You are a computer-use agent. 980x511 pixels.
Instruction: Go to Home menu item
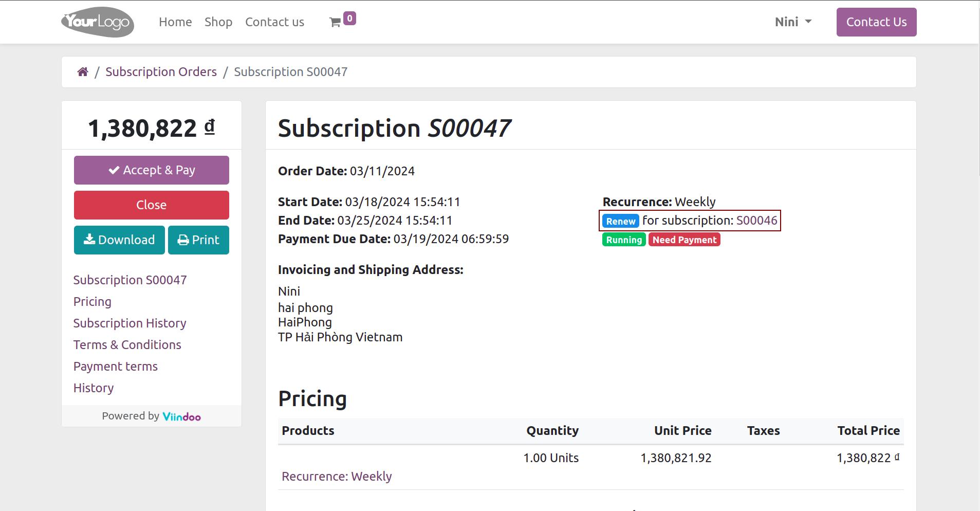point(175,22)
